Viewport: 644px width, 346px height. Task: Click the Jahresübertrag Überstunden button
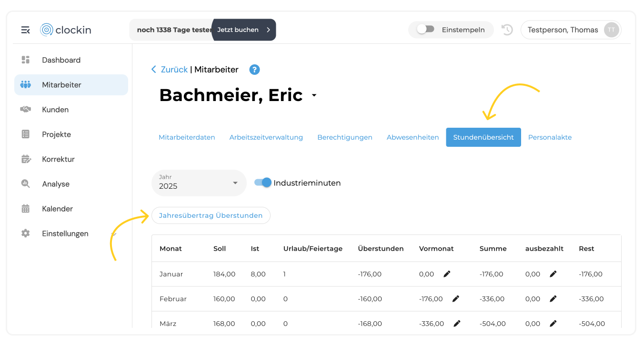point(211,215)
